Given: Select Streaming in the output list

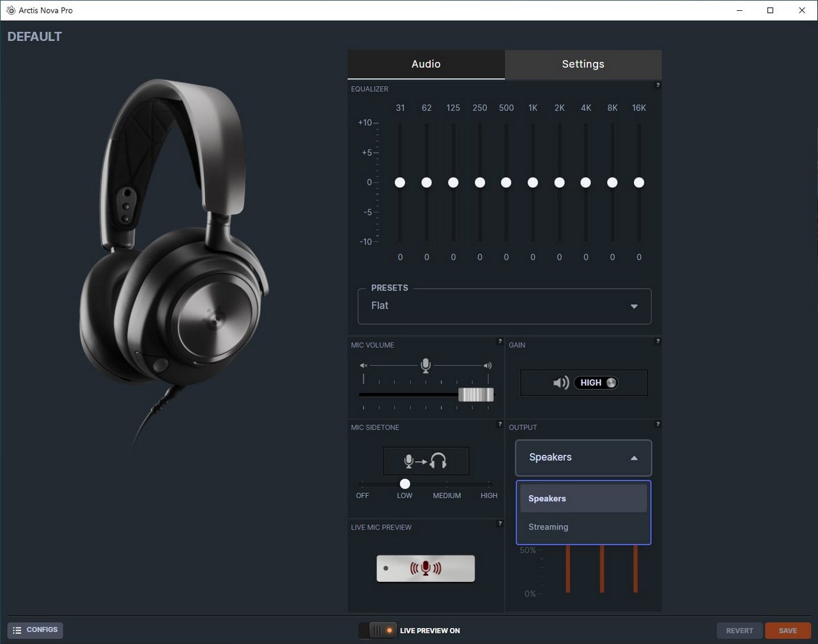Looking at the screenshot, I should tap(583, 527).
